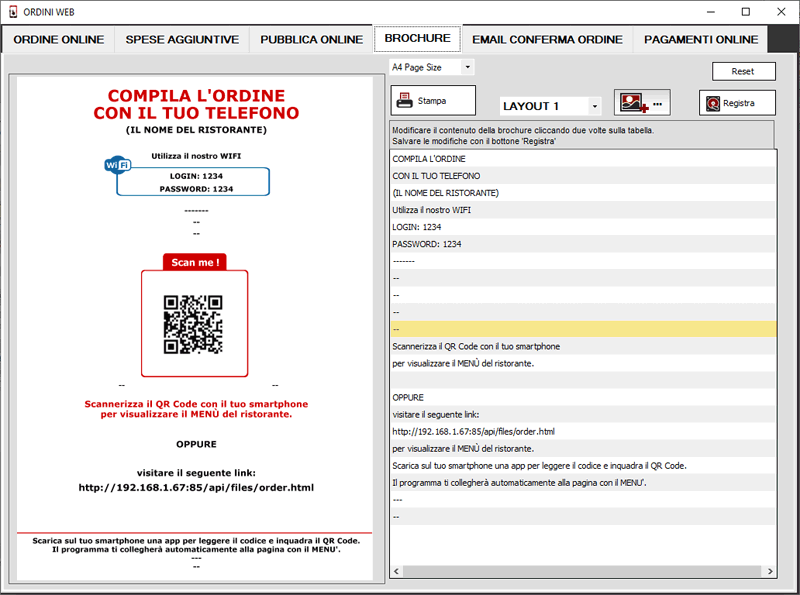Select the yellow highlighted '--' row
The image size is (800, 595).
[583, 329]
